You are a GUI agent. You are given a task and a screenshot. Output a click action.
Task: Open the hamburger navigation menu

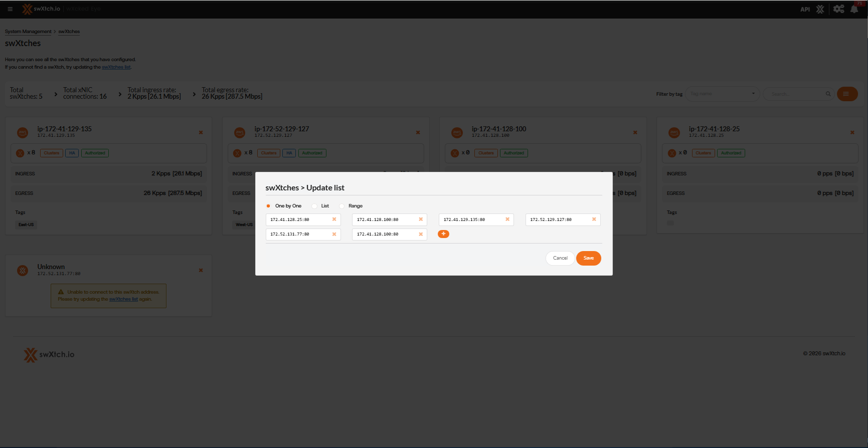click(x=10, y=9)
